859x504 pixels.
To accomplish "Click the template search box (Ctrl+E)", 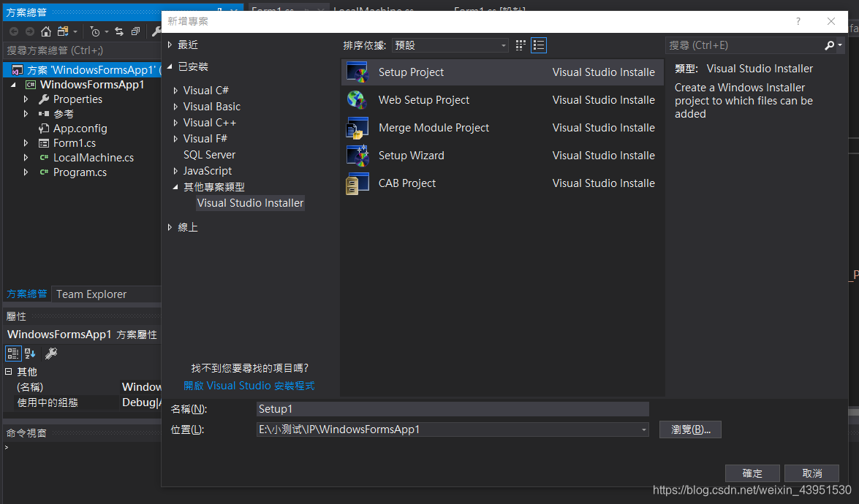I will tap(746, 45).
